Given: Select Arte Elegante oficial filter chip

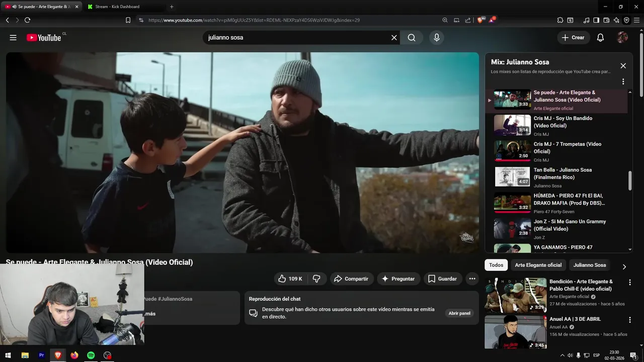Looking at the screenshot, I should tap(538, 265).
